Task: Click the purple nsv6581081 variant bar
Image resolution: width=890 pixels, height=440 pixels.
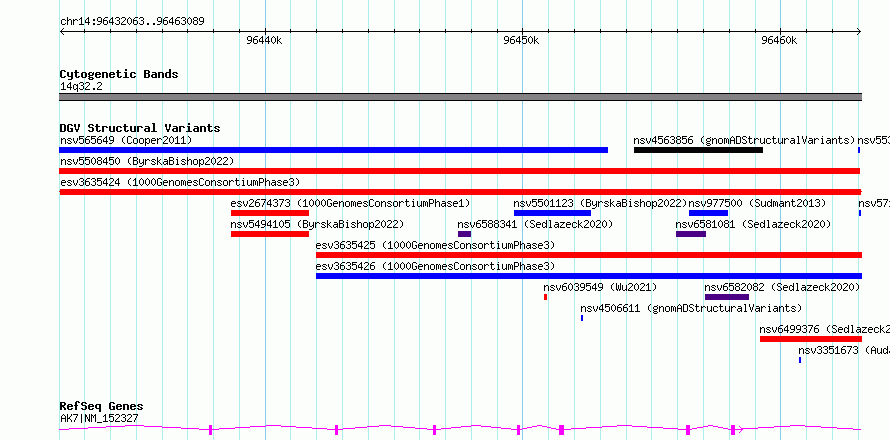Action: tap(691, 234)
